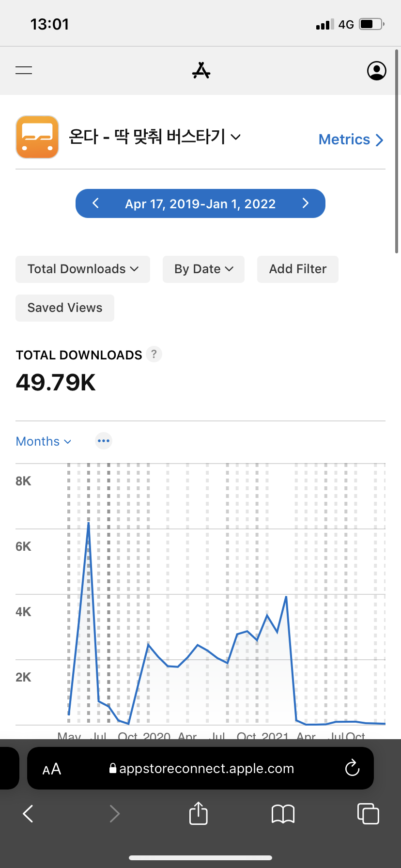Open the Total Downloads help question mark
Screen dimensions: 401x868
tap(154, 354)
